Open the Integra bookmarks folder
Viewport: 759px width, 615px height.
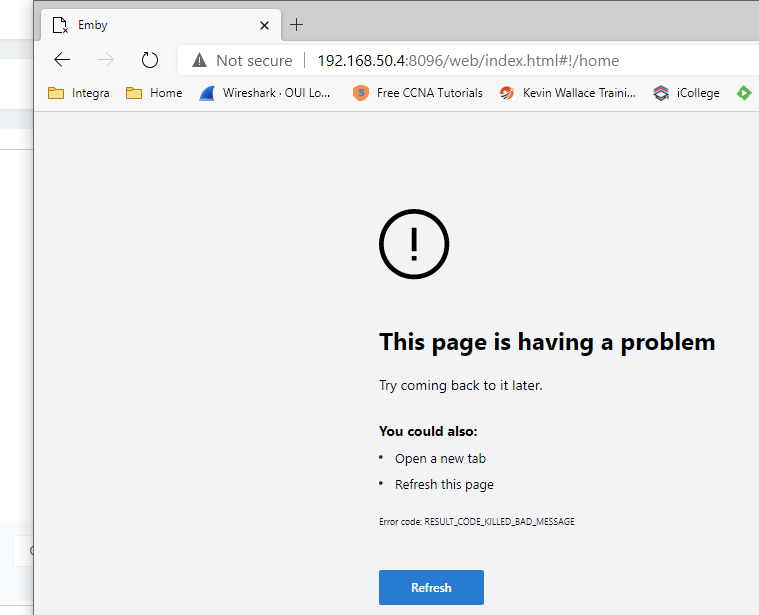click(78, 93)
